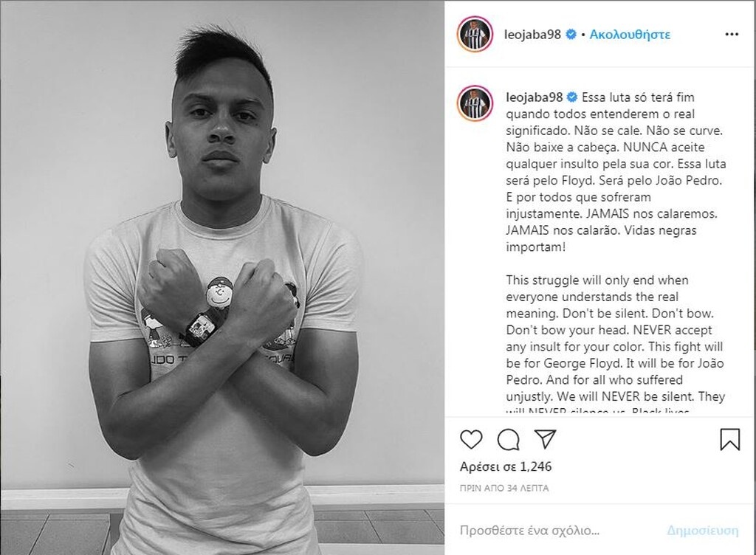Image resolution: width=756 pixels, height=555 pixels.
Task: Click leojaba98 avatar beside the caption
Action: tap(475, 103)
